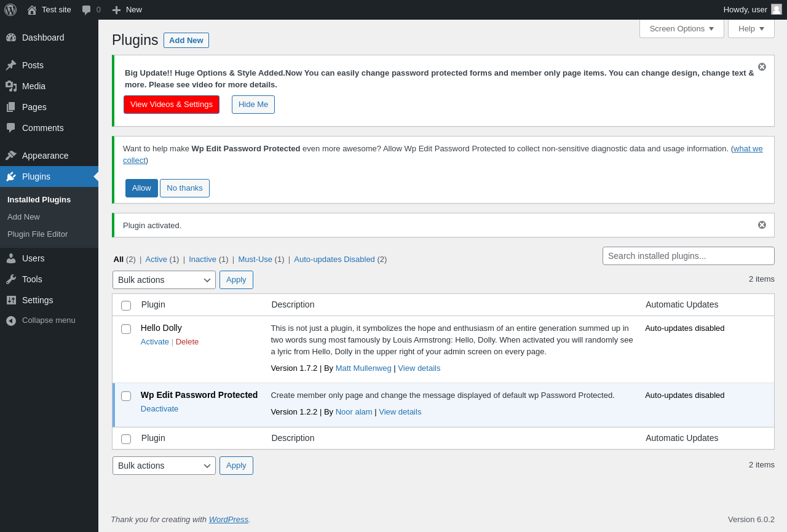The width and height of the screenshot is (787, 532).
Task: Click the Settings sliders icon
Action: [11, 300]
